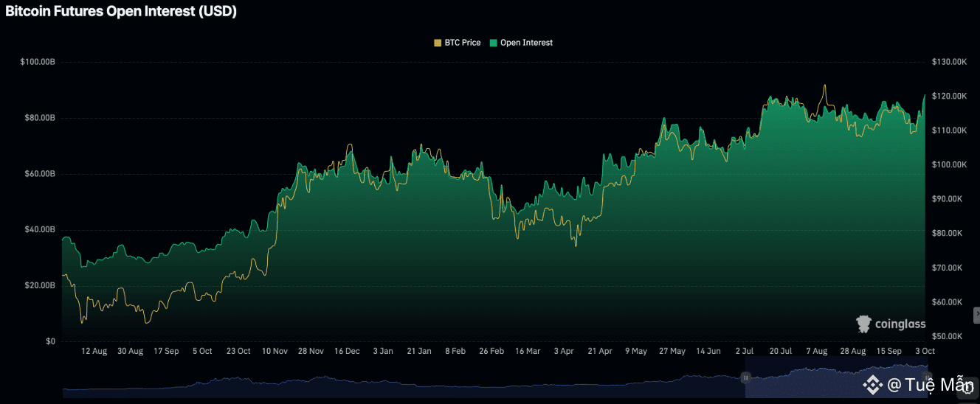Viewport: 980px width, 404px height.
Task: Select the 3 Oct date on x-axis
Action: click(925, 352)
